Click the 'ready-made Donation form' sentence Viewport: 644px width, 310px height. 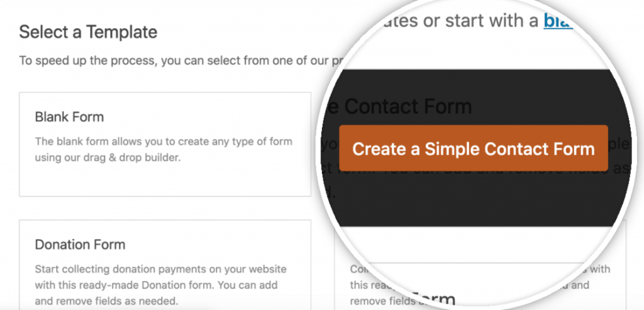[160, 283]
